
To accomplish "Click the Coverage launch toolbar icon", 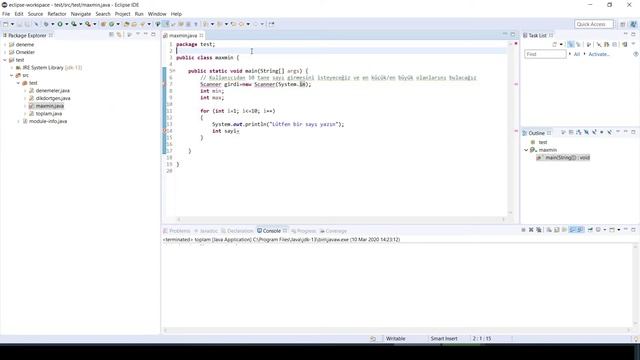I will (74, 24).
